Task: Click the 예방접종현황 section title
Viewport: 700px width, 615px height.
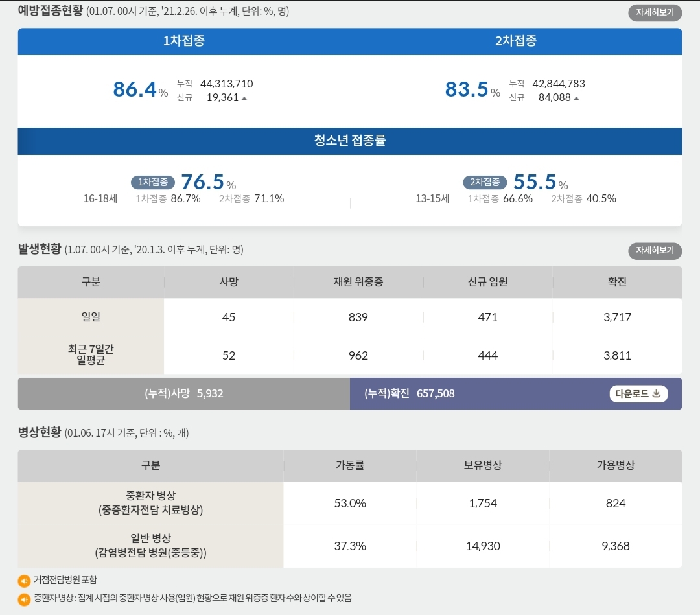Action: point(51,11)
